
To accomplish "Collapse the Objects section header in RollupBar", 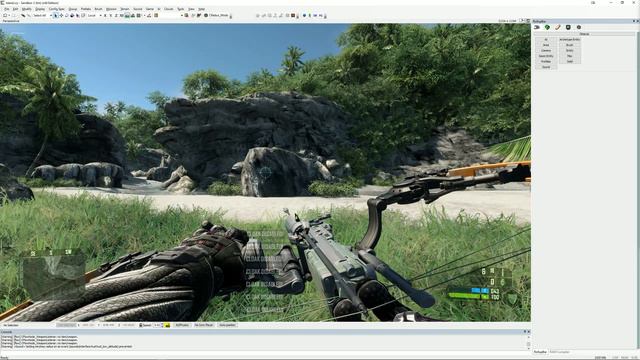I will click(x=584, y=34).
